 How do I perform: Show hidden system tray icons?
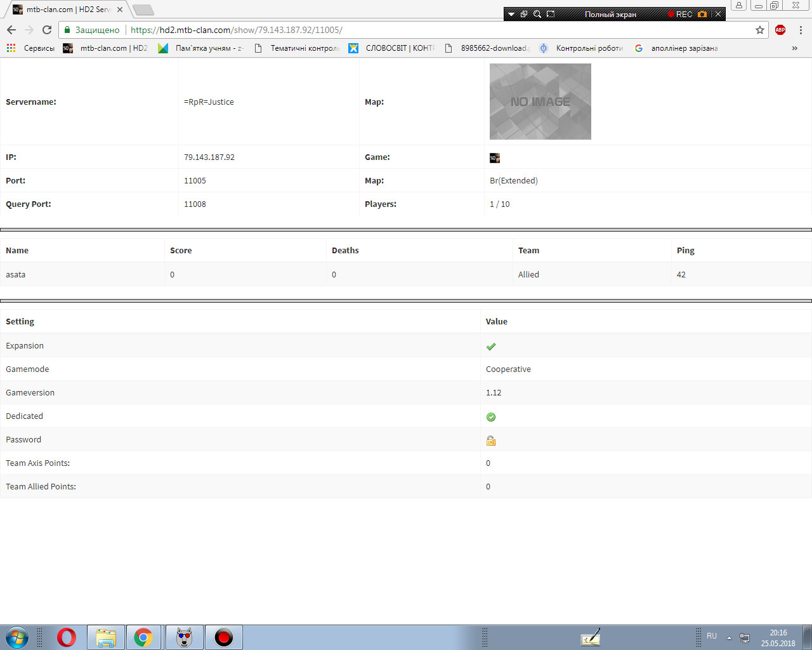[729, 637]
